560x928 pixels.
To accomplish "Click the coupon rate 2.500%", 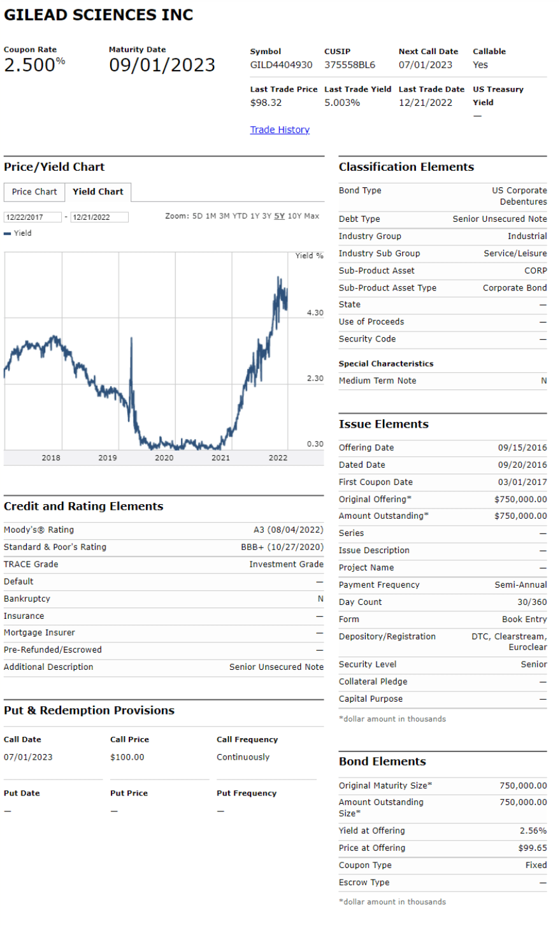I will [x=34, y=64].
